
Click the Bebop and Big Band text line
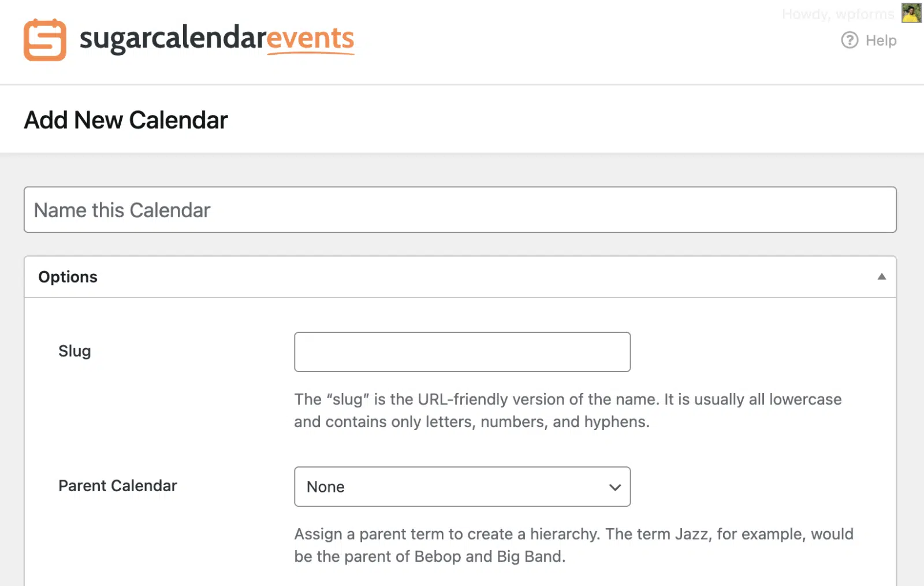pyautogui.click(x=430, y=557)
